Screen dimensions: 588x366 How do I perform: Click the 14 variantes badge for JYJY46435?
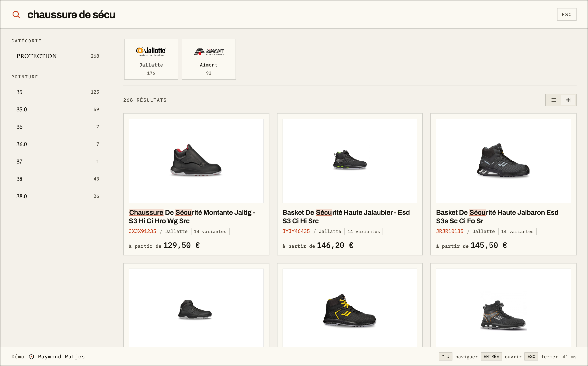[x=364, y=232]
